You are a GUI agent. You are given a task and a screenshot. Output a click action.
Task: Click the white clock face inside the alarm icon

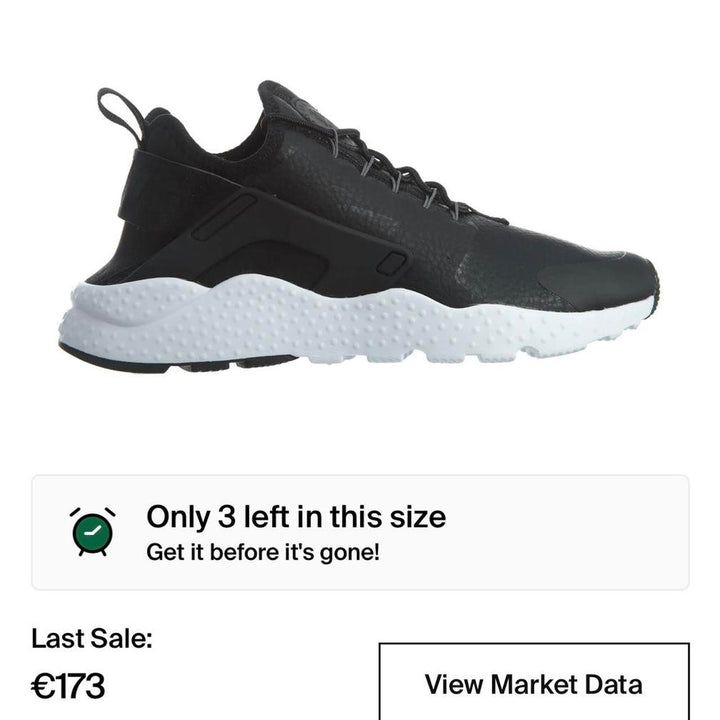pos(92,533)
